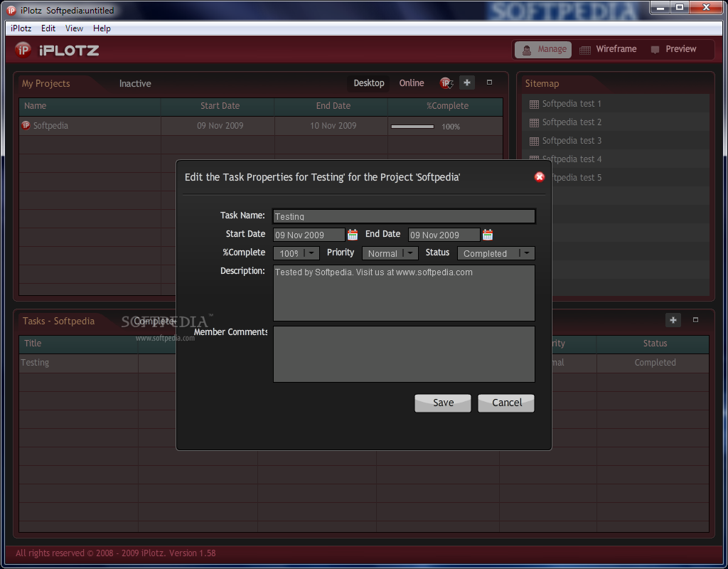Sort tasks by Status header
The image size is (728, 569).
point(654,344)
